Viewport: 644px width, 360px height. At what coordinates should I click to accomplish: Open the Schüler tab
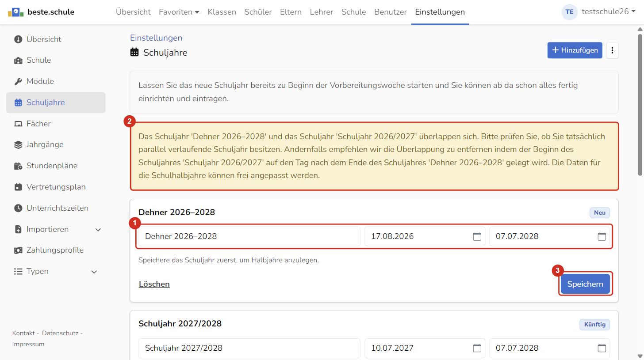[x=258, y=12]
